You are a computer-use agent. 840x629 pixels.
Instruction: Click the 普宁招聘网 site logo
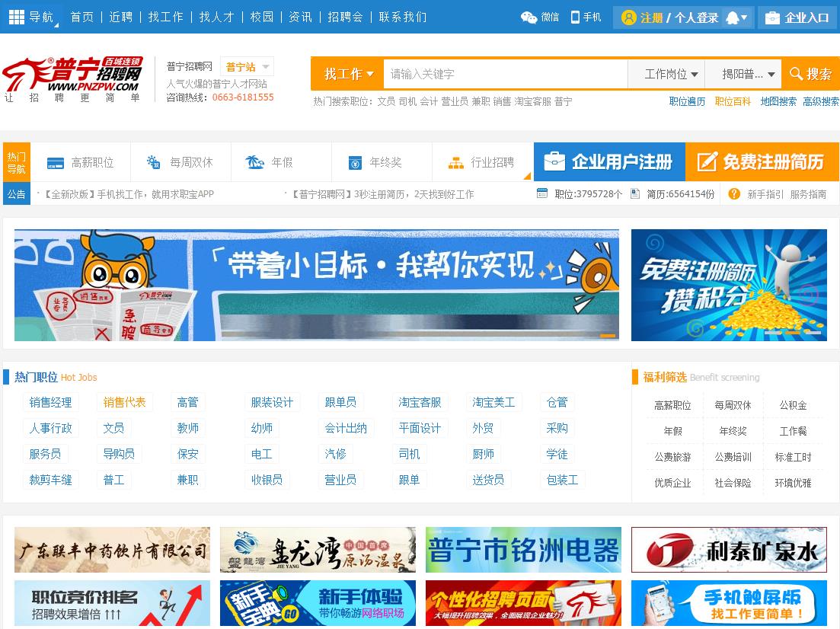pos(73,78)
